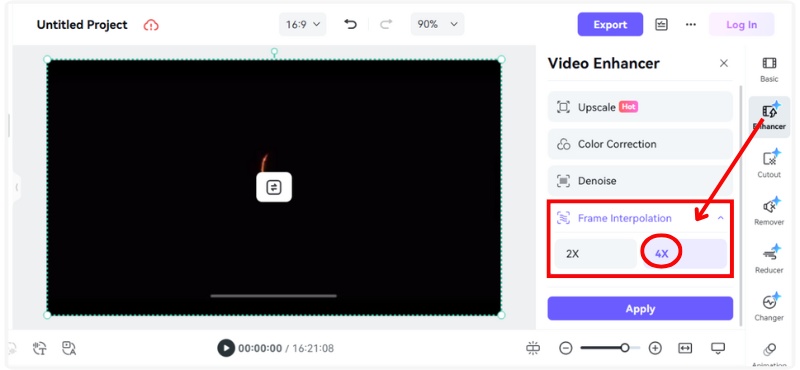800x370 pixels.
Task: Click the Log In button
Action: click(741, 24)
